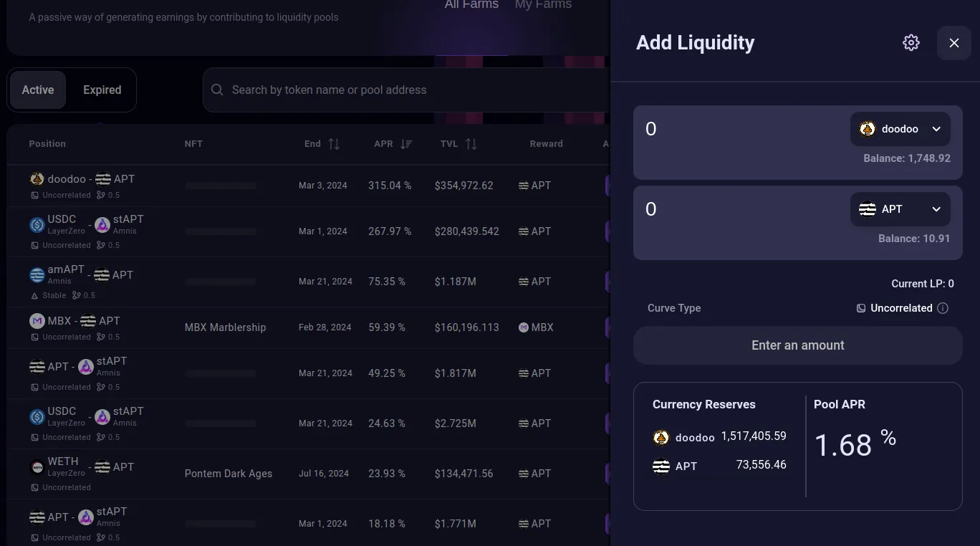The image size is (980, 546).
Task: Switch to the My Farms tab
Action: 542,5
